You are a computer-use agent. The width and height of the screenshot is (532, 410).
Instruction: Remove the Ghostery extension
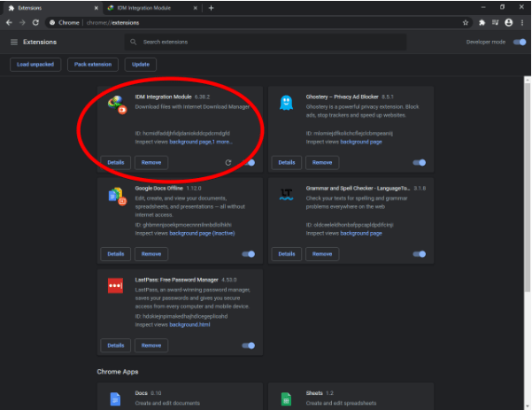point(322,163)
